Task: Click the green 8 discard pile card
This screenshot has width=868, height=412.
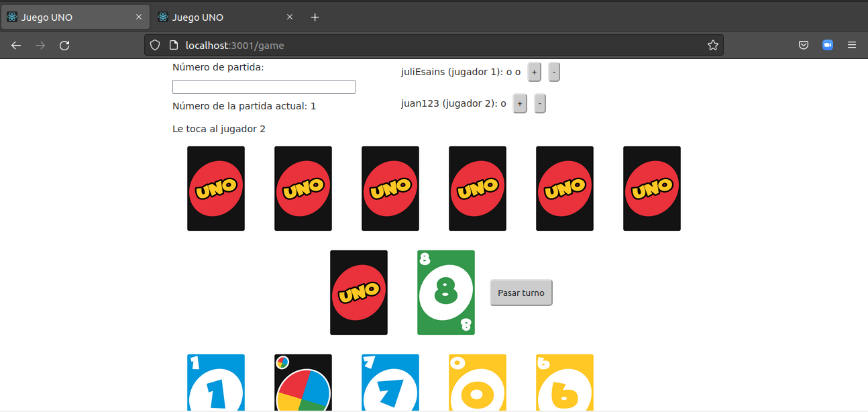Action: coord(446,293)
